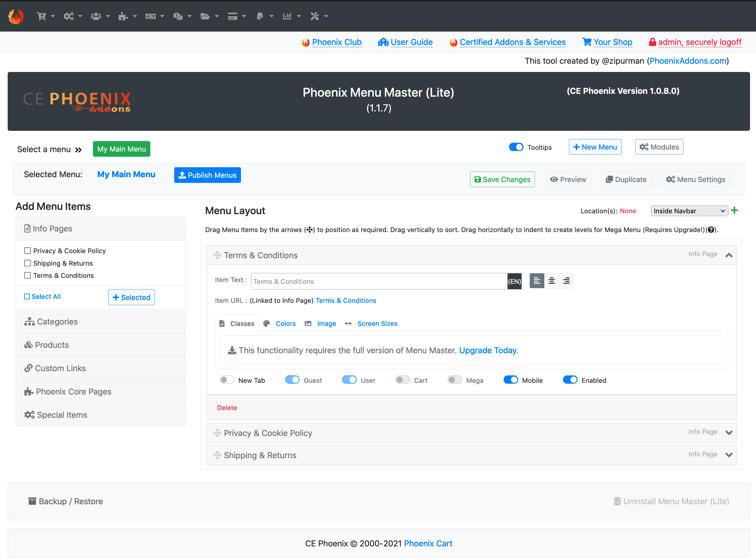
Task: Open the credit card icon menu in the dark top navbar
Action: (236, 16)
